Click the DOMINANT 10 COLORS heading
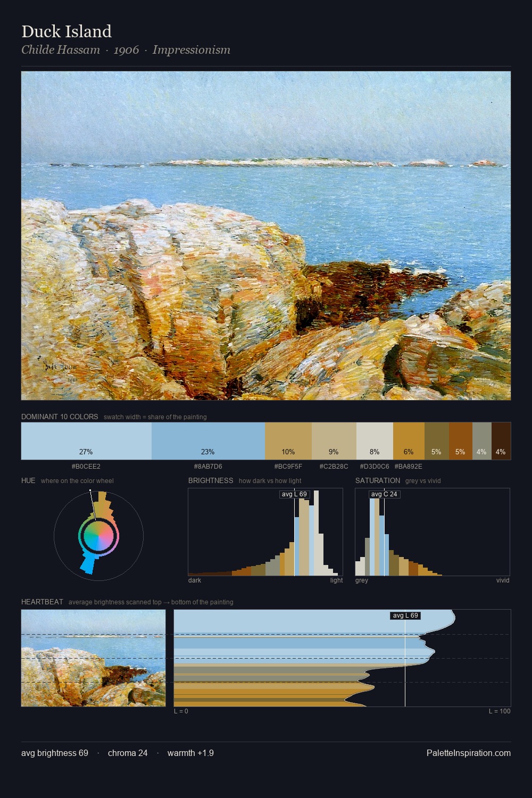This screenshot has width=532, height=798. coord(60,417)
